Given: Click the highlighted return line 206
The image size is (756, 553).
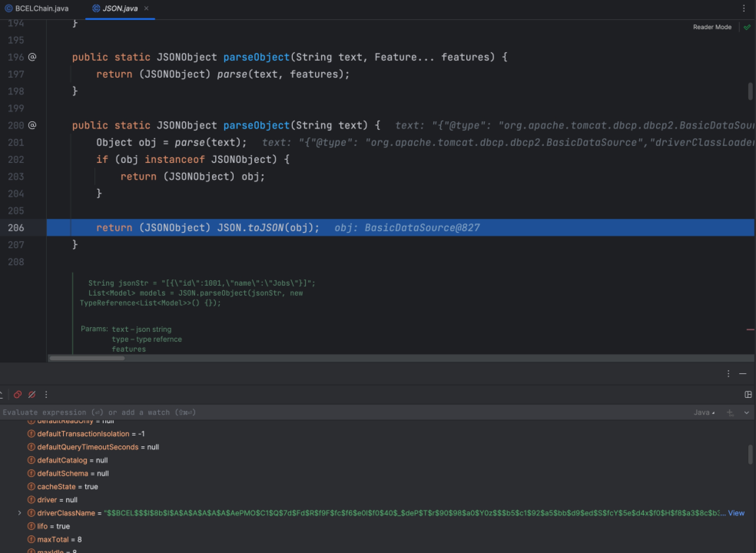Looking at the screenshot, I should click(x=400, y=227).
